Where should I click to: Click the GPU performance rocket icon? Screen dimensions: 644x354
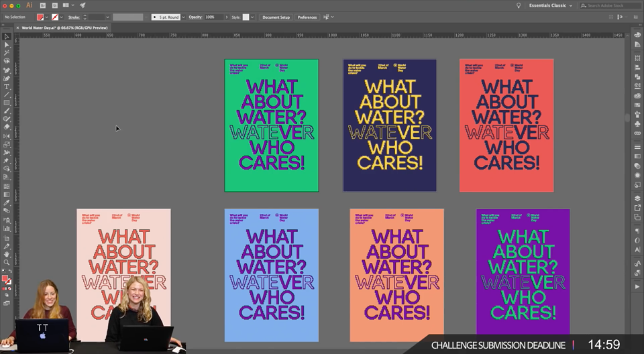83,5
